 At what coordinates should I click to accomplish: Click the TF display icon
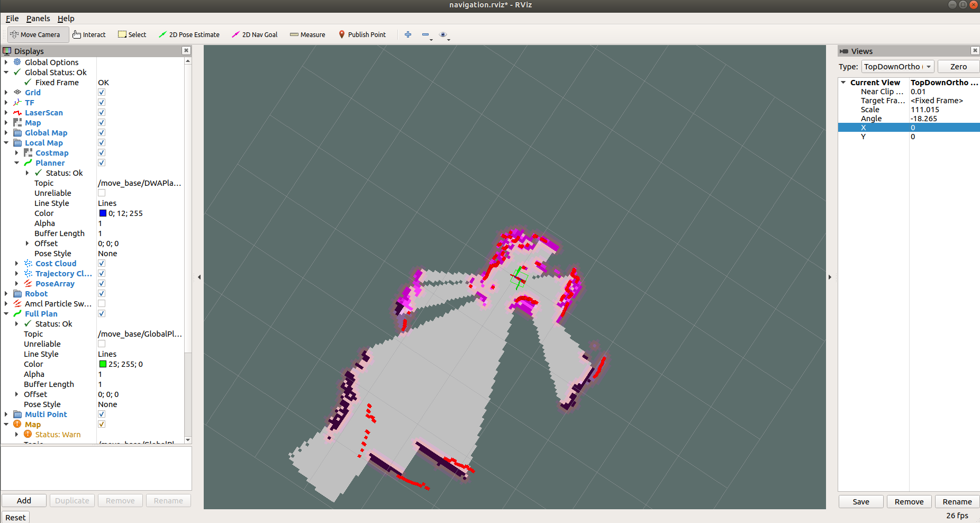[17, 102]
